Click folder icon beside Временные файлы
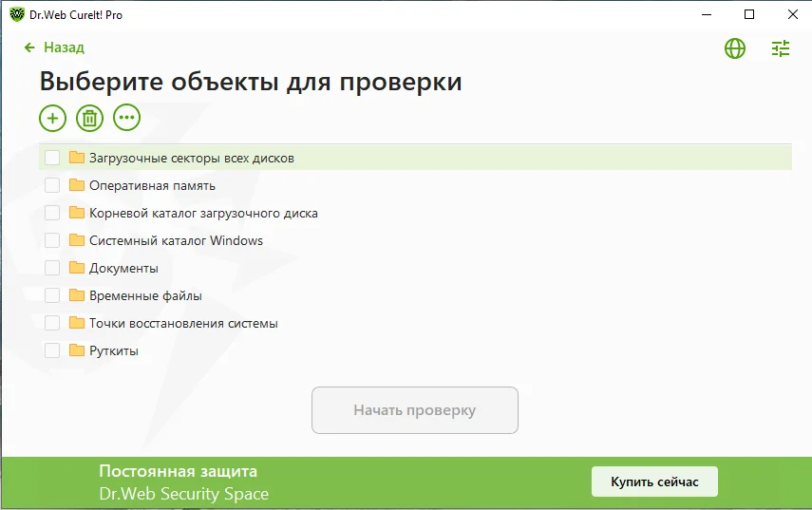812x510 pixels. point(77,294)
